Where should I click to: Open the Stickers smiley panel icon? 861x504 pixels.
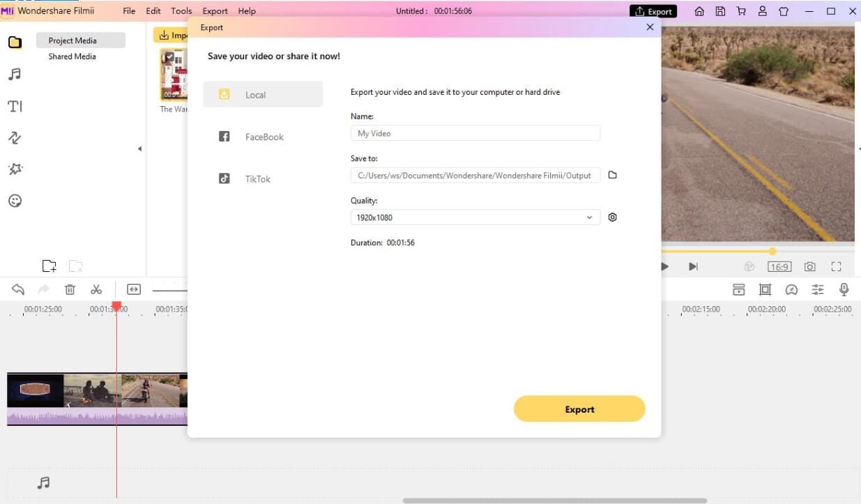[15, 201]
